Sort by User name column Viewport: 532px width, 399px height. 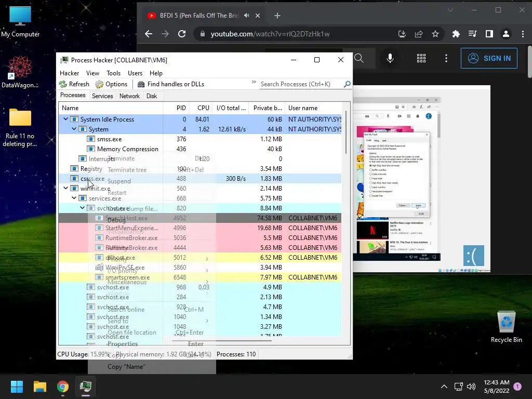313,108
